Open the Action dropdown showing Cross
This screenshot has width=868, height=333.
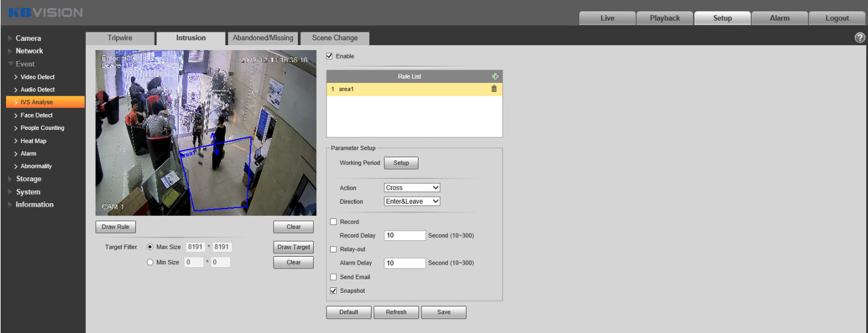pos(412,188)
